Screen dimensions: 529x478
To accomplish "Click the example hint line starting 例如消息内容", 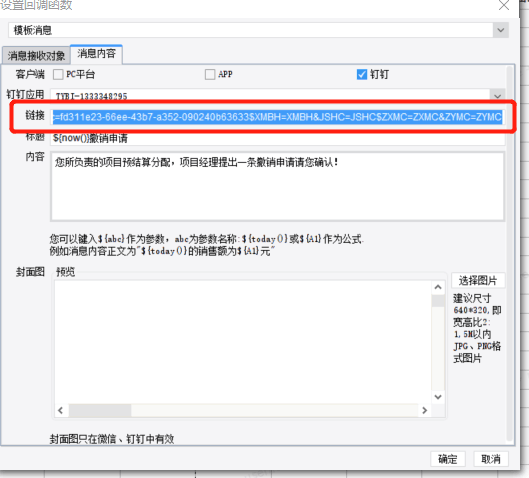I will 162,251.
